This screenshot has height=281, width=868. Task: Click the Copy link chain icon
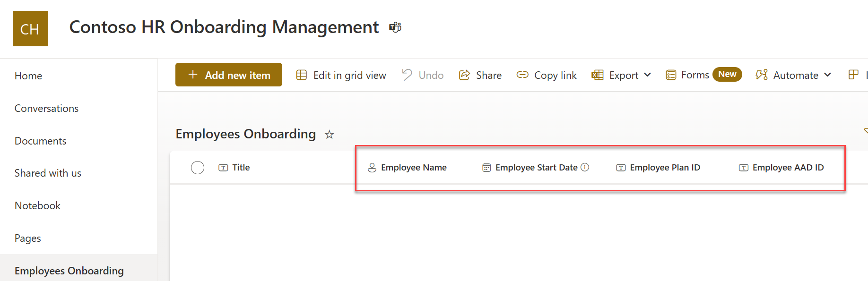pos(522,75)
